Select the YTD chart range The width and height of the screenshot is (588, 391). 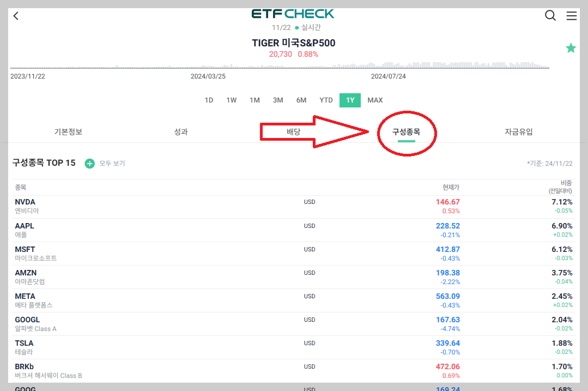point(326,100)
